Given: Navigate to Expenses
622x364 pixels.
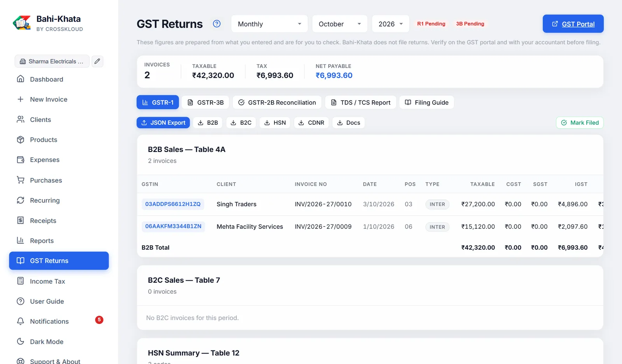Looking at the screenshot, I should click(x=59, y=160).
